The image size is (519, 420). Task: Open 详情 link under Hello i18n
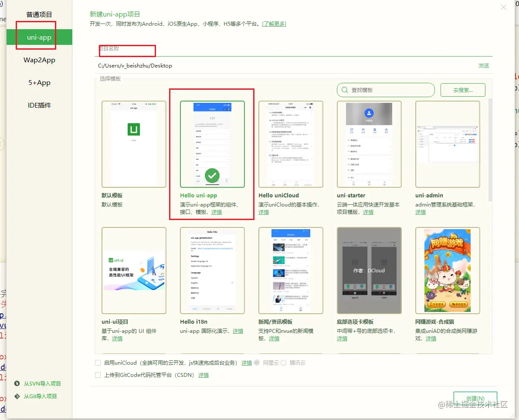(237, 331)
